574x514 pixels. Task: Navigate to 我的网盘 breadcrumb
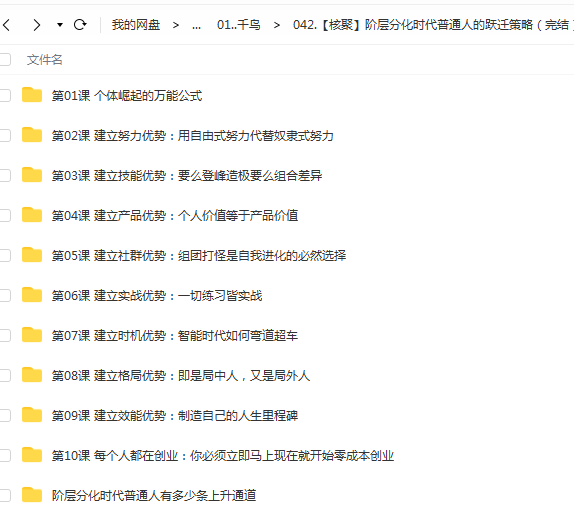pyautogui.click(x=136, y=25)
